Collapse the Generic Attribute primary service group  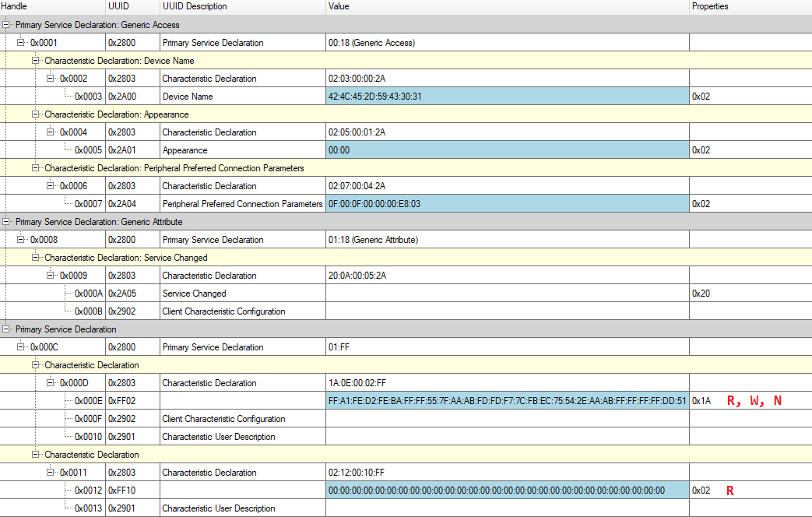[5, 221]
